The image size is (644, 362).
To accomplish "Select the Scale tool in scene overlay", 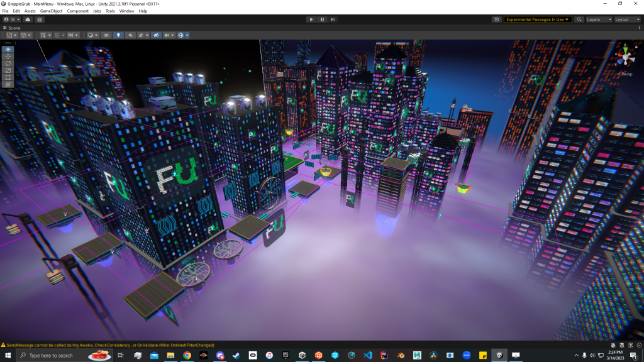I will pos(8,70).
